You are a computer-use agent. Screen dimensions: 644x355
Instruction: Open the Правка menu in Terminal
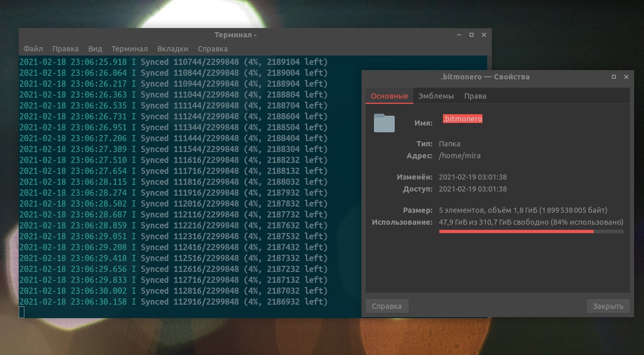[x=65, y=49]
